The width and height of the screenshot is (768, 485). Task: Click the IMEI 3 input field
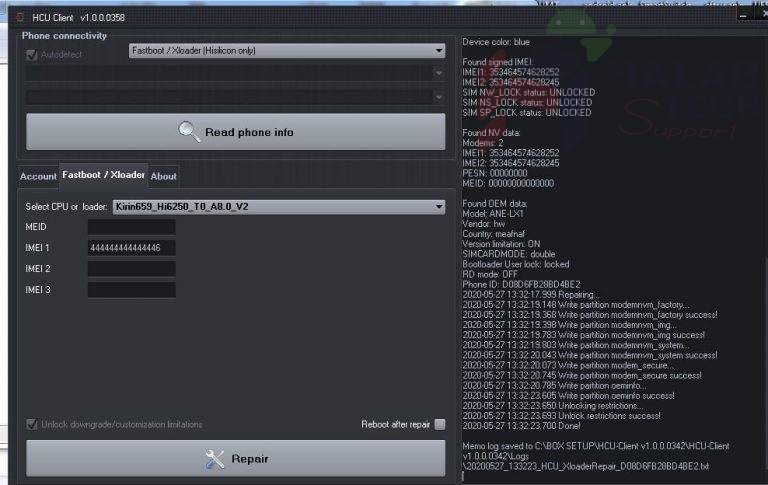click(x=132, y=290)
